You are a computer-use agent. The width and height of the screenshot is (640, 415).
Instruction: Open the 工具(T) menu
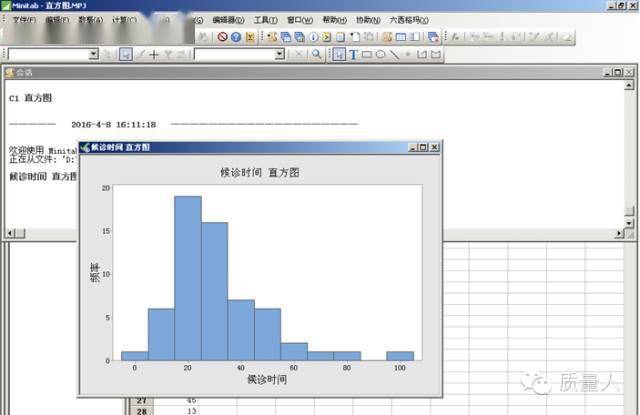[x=266, y=20]
